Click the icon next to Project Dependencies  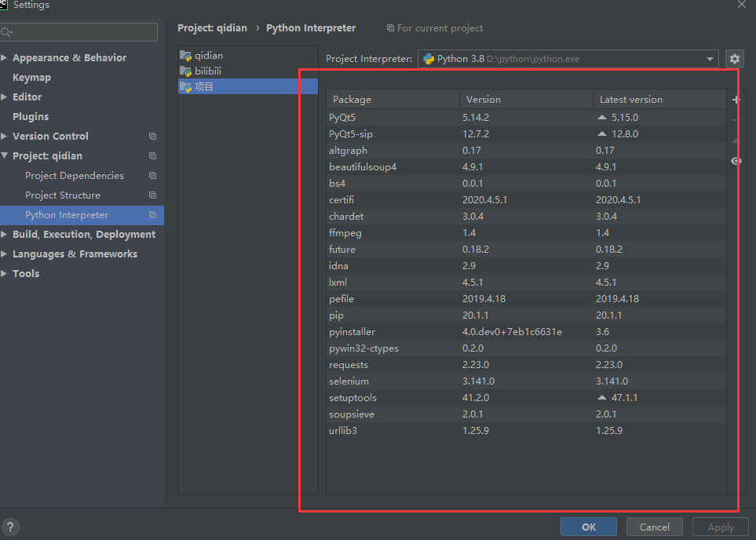click(x=153, y=176)
